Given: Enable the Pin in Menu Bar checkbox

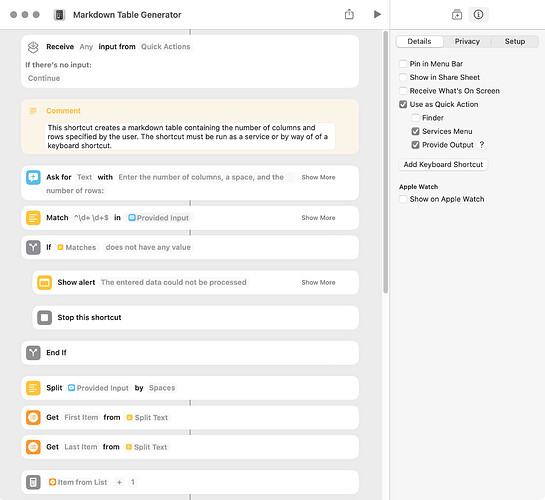Looking at the screenshot, I should (403, 64).
